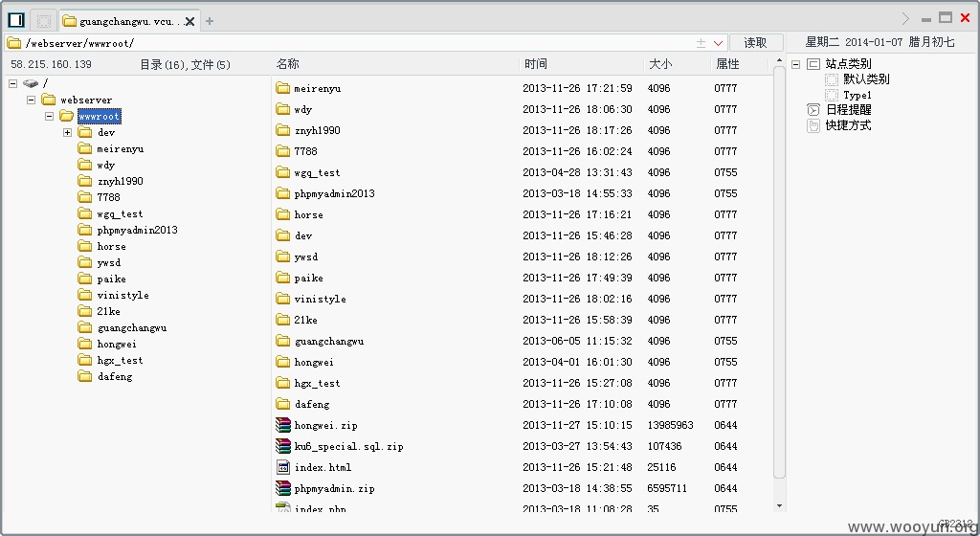Collapse the webserver tree node

pyautogui.click(x=32, y=100)
